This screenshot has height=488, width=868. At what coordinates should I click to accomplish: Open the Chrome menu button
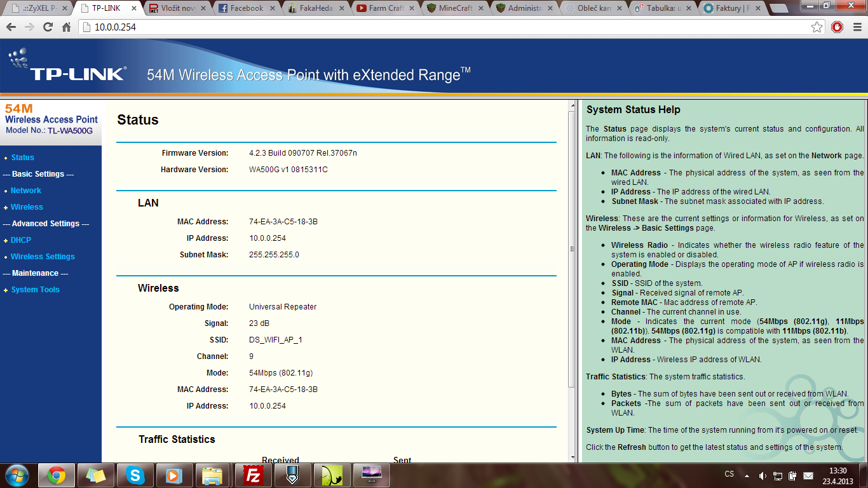[856, 27]
